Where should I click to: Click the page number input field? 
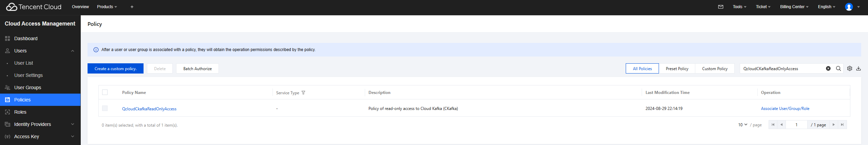796,125
